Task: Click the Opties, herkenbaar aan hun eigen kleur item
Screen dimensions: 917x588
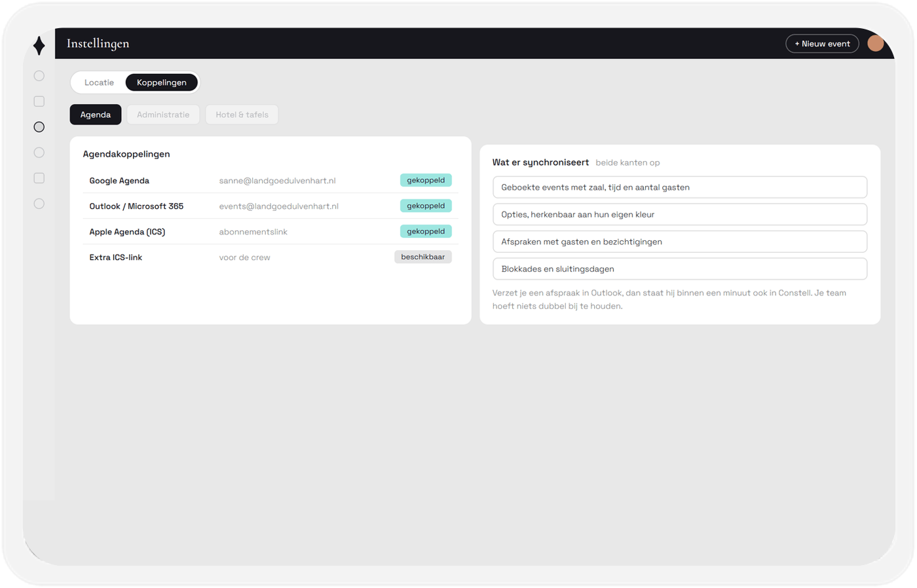Action: tap(680, 214)
